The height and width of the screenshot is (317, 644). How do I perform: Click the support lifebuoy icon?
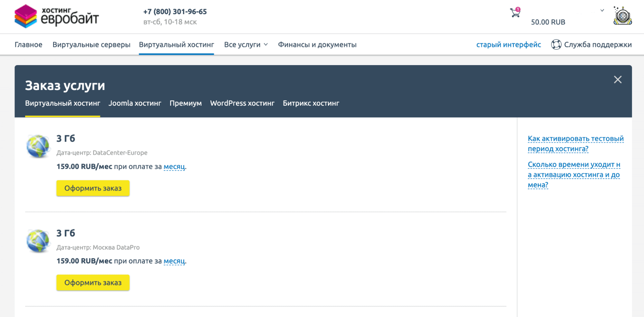(x=556, y=44)
